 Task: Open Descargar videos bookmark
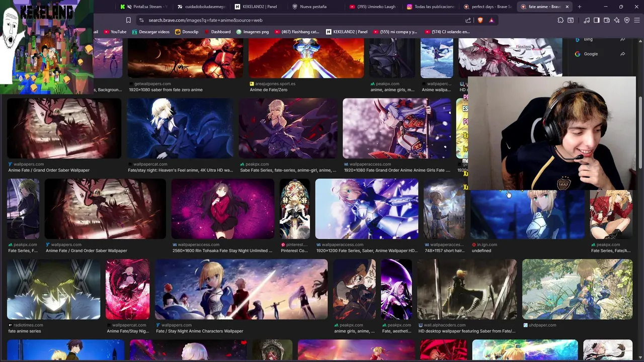(x=150, y=32)
